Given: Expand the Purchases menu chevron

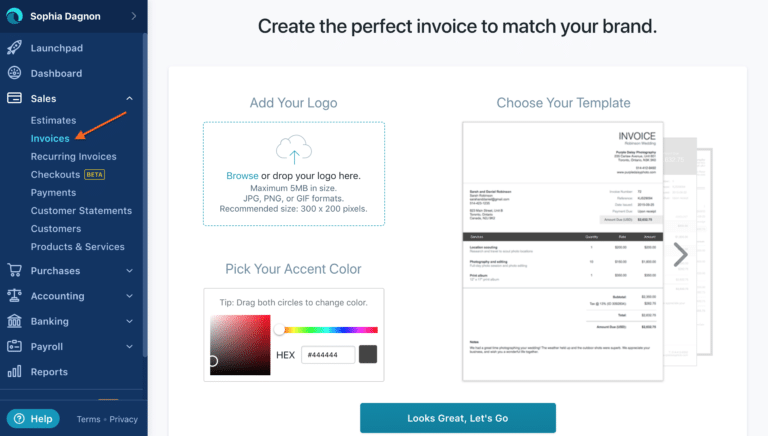Looking at the screenshot, I should click(x=129, y=270).
